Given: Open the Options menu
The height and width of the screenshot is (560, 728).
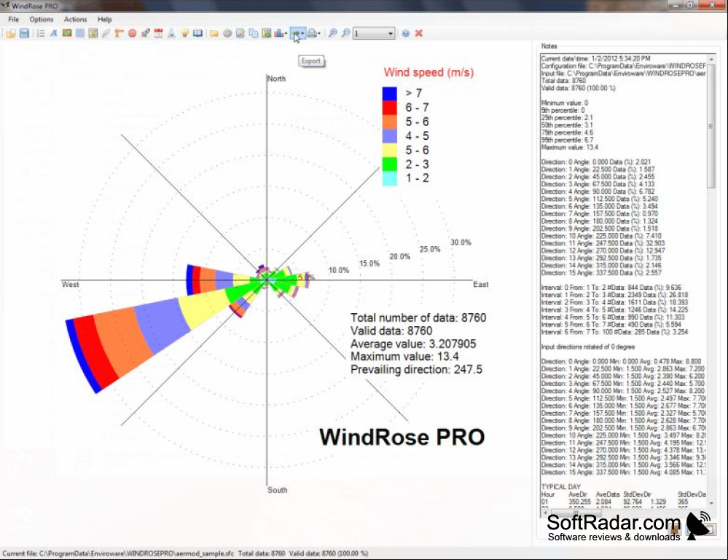Looking at the screenshot, I should [42, 20].
